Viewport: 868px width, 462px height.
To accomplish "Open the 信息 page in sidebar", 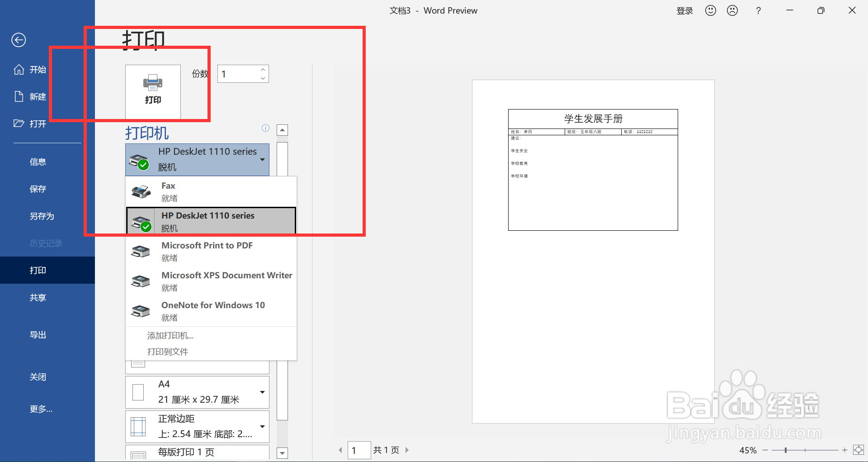I will click(x=38, y=162).
